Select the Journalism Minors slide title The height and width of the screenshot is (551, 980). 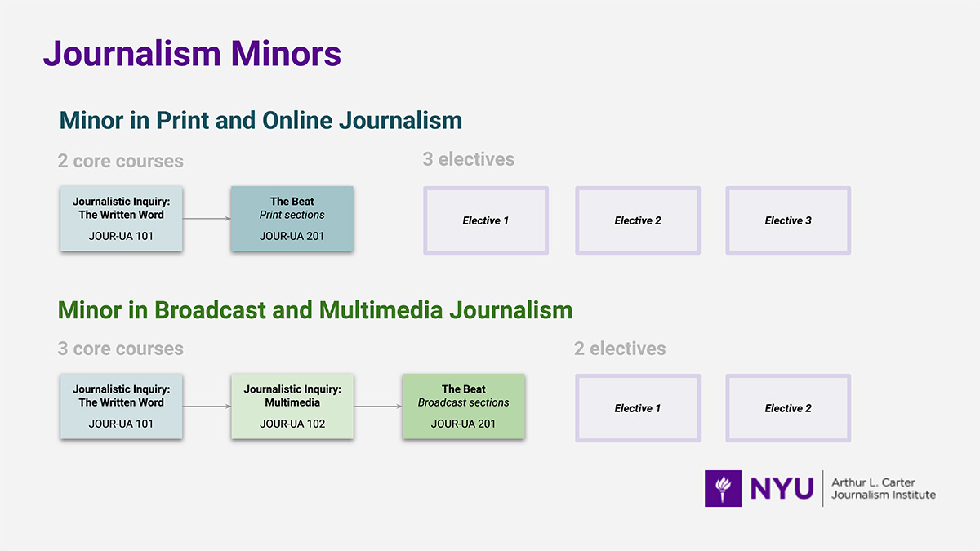[192, 54]
